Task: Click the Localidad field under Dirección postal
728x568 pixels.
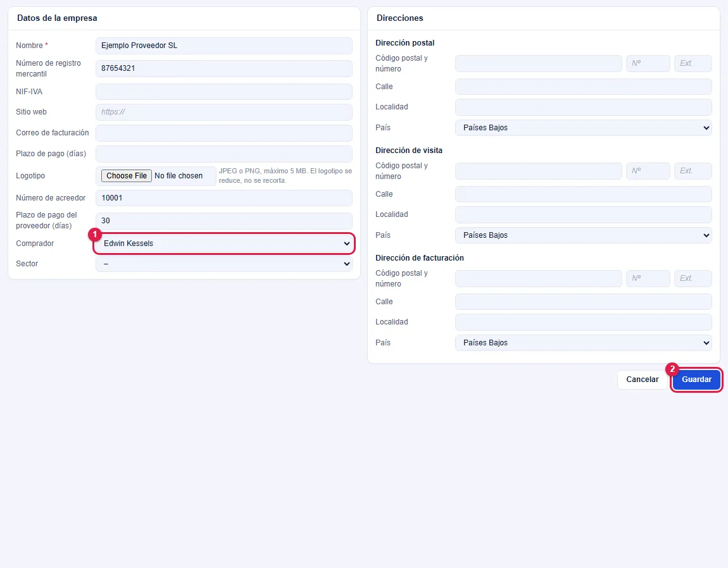Action: [x=583, y=107]
